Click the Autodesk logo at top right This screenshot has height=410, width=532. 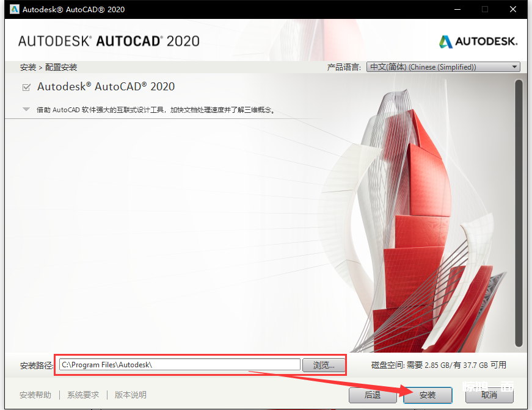coord(478,41)
